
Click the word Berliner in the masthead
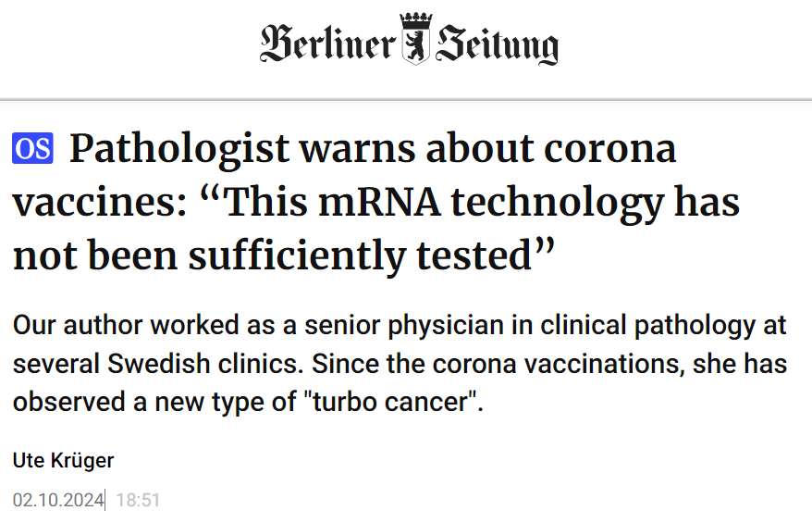coord(327,44)
